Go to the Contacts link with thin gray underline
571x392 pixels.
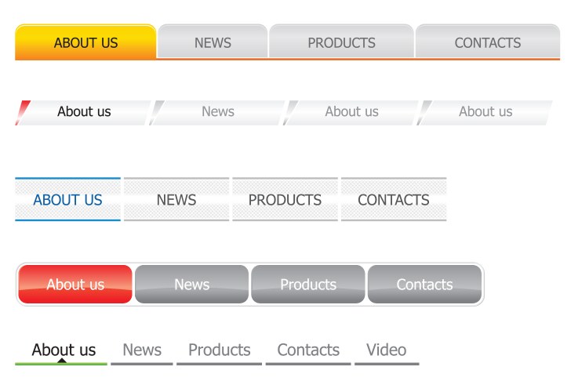click(x=308, y=350)
